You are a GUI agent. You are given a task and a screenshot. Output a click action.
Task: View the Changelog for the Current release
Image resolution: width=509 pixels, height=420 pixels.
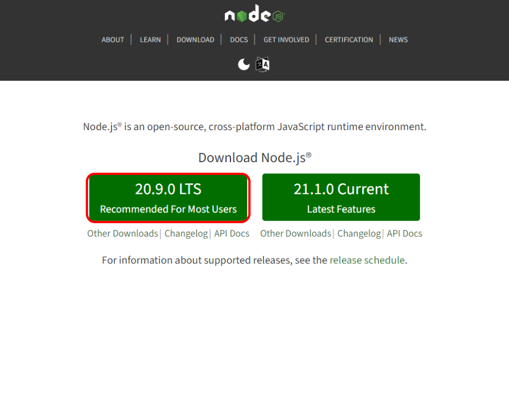click(x=359, y=233)
